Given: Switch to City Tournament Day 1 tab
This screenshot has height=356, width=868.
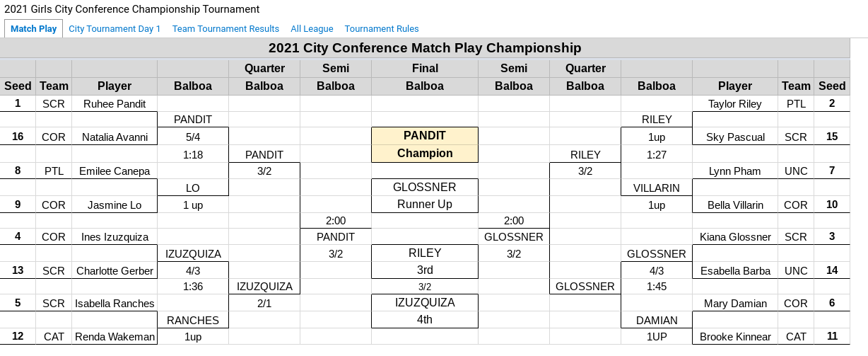Looking at the screenshot, I should [115, 29].
